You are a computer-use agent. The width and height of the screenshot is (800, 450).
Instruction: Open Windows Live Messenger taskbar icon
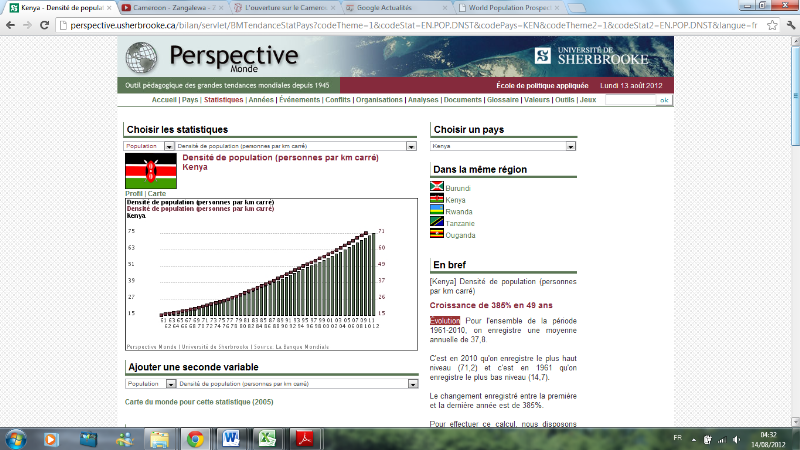(x=124, y=439)
